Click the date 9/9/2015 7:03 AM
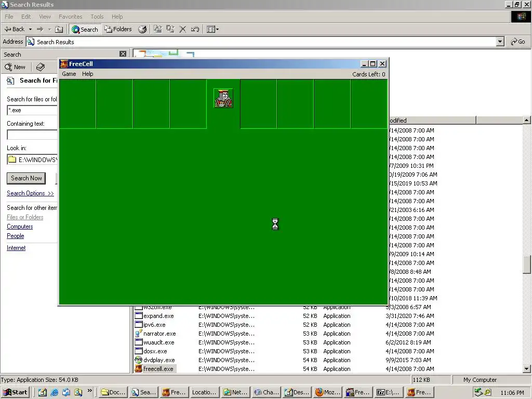This screenshot has width=532, height=399. point(408,360)
